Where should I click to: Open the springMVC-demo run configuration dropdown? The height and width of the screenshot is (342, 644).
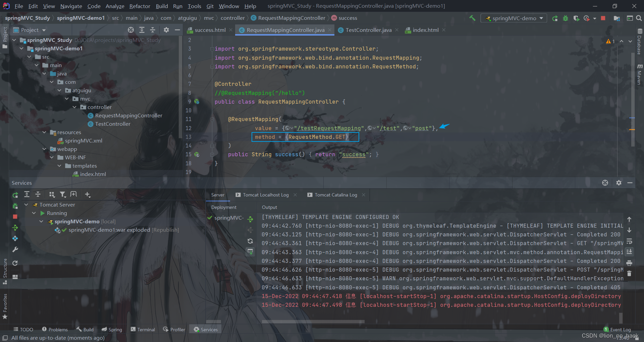point(514,18)
